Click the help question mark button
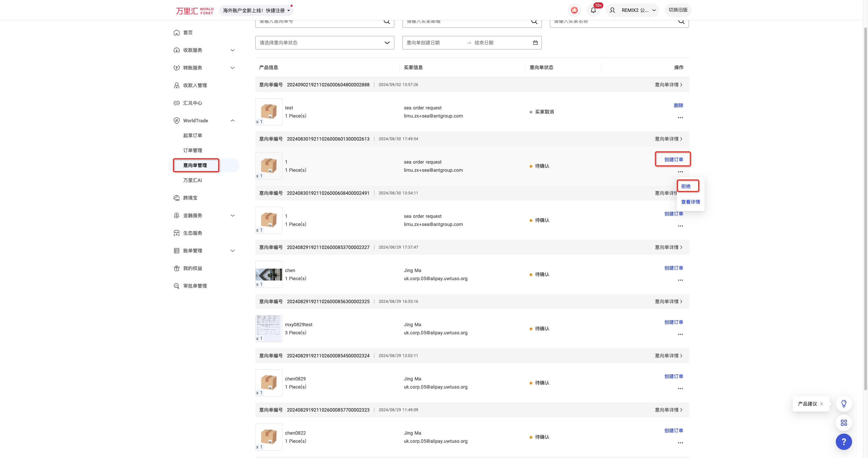 coord(844,442)
